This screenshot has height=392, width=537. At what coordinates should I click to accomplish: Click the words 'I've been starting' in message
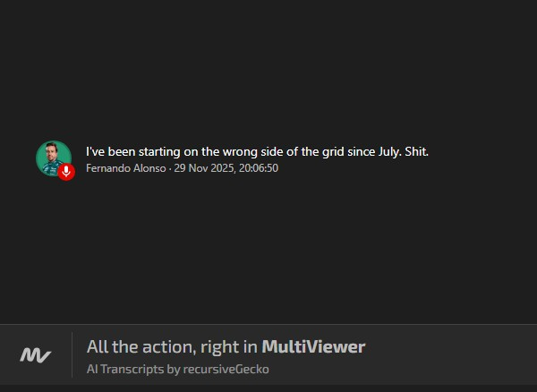point(132,151)
